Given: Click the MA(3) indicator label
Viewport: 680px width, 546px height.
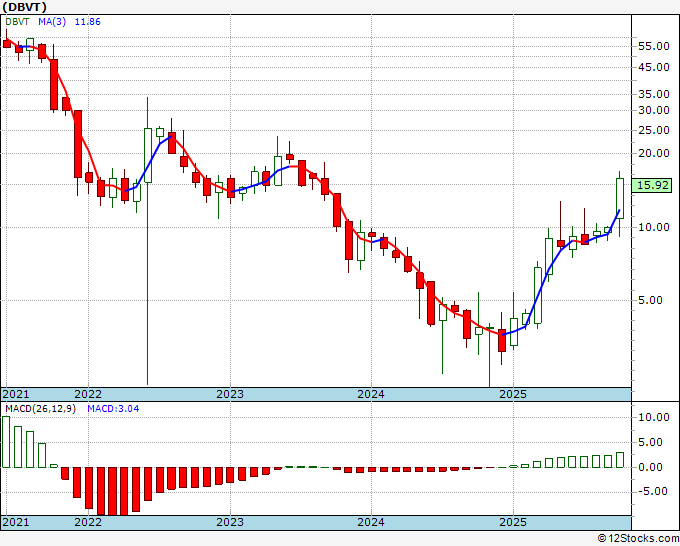Looking at the screenshot, I should click(52, 22).
